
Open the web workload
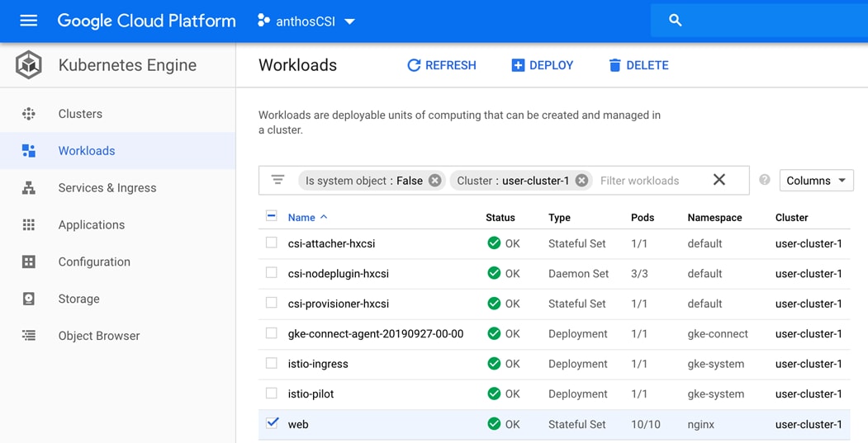point(298,424)
